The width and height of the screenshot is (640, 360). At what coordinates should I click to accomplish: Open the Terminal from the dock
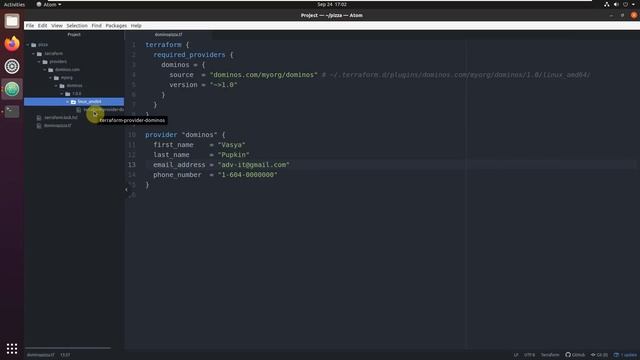click(12, 111)
